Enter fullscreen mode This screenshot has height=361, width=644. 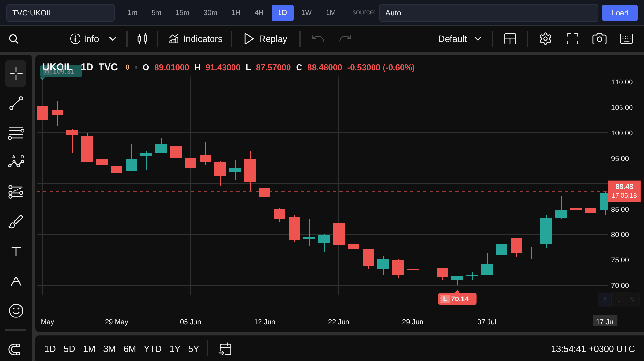(x=573, y=39)
